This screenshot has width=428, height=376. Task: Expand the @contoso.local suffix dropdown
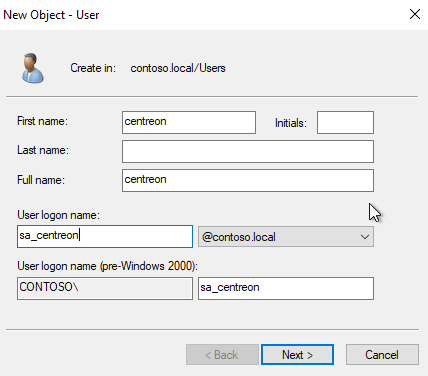click(286, 237)
